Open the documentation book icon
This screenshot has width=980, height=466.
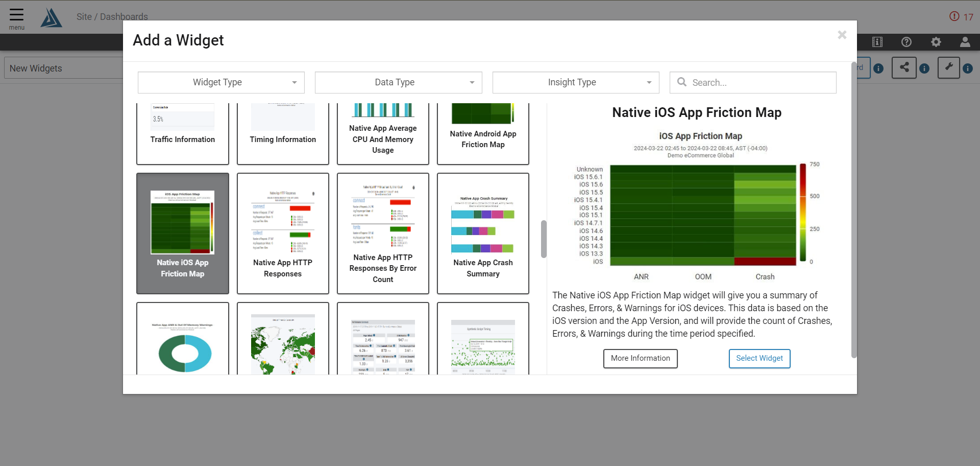(x=877, y=42)
